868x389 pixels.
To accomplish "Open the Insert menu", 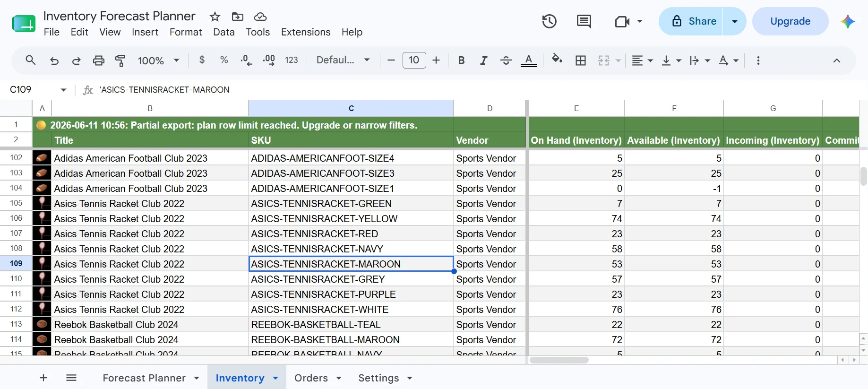I will [x=145, y=32].
